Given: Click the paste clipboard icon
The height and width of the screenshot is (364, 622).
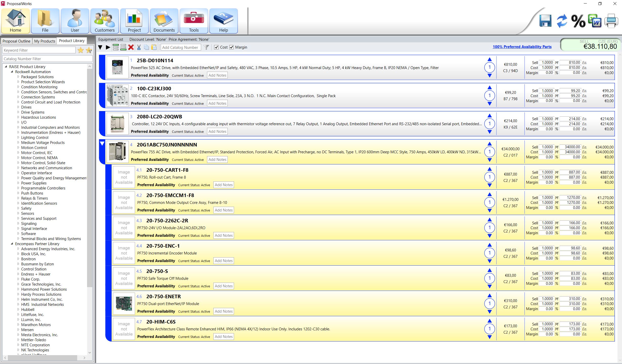Looking at the screenshot, I should pyautogui.click(x=154, y=47).
